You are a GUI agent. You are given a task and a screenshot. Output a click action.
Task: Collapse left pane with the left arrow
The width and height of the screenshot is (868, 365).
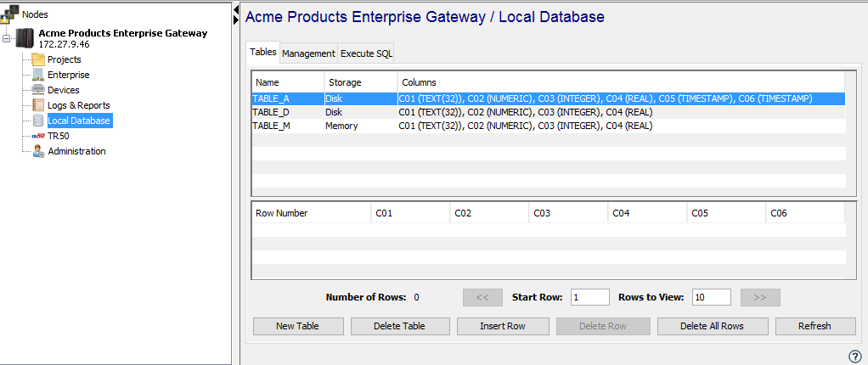click(236, 9)
